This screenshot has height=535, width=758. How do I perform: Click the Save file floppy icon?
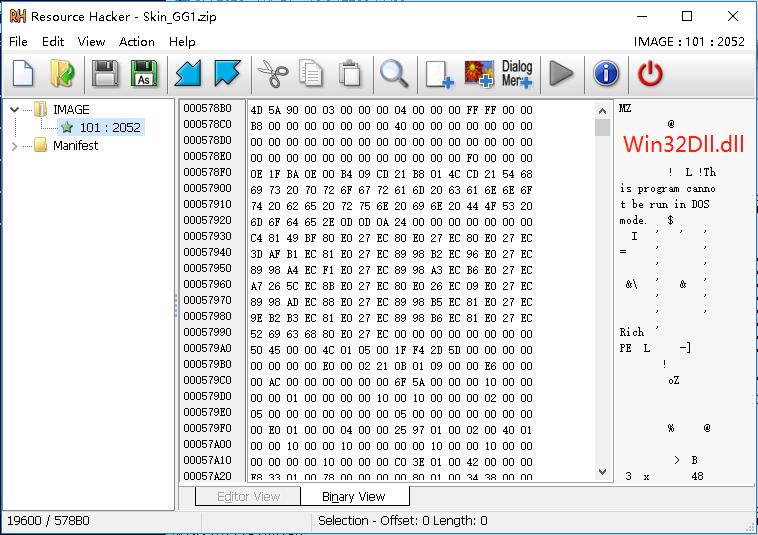tap(105, 73)
